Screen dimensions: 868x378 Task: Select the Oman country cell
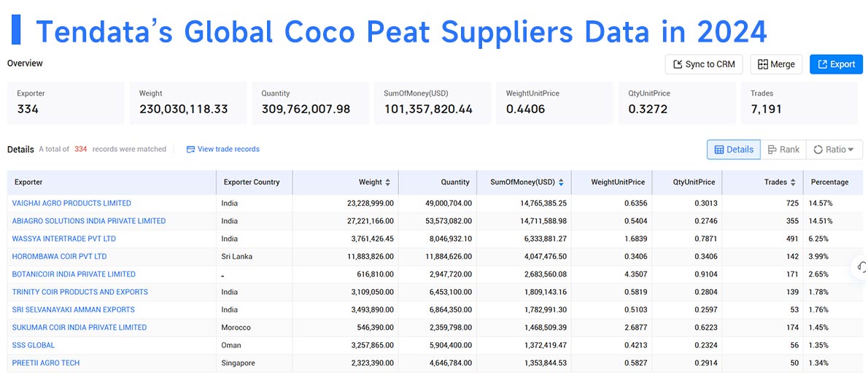tap(254, 344)
